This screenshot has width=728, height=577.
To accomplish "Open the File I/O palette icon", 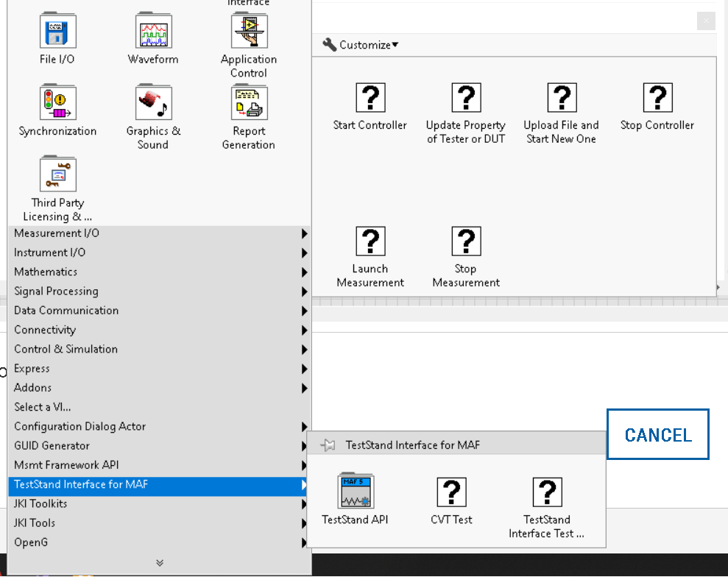I will (x=57, y=32).
